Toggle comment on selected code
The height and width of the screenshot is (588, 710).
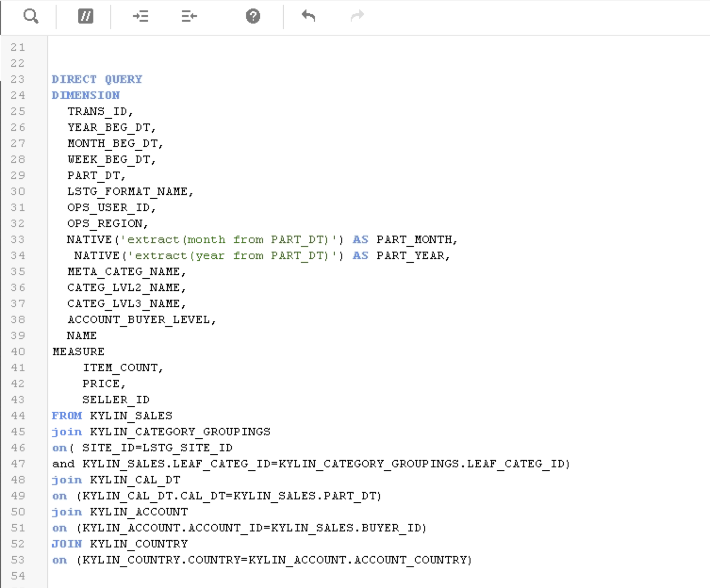[x=85, y=16]
